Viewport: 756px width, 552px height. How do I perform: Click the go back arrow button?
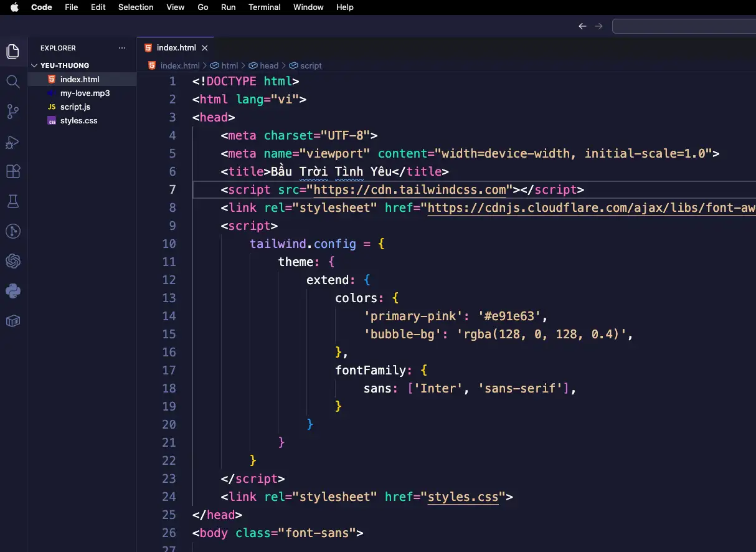coord(582,26)
